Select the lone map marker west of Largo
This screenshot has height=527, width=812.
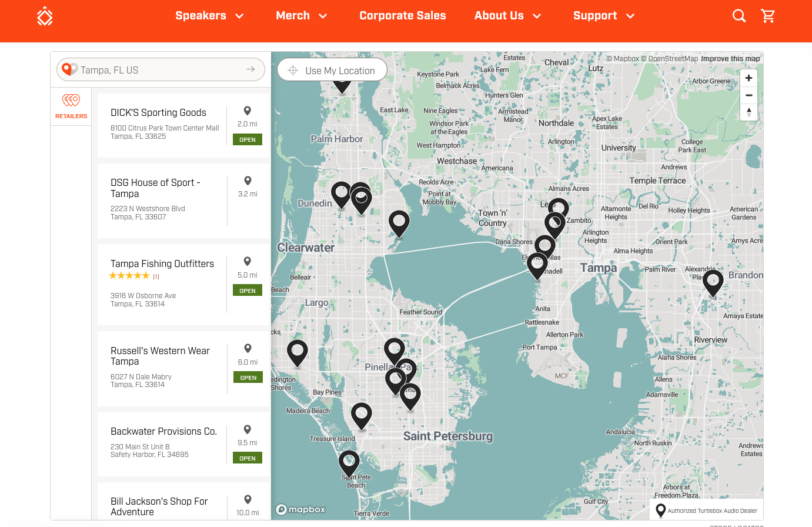pos(297,353)
